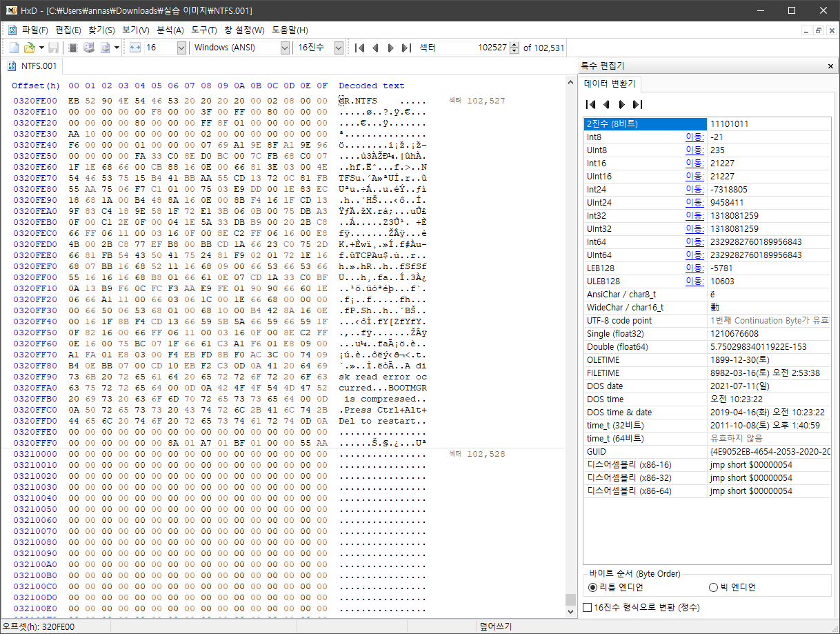Click 이동 link in the UInt64 row
This screenshot has width=840, height=634.
(x=694, y=255)
